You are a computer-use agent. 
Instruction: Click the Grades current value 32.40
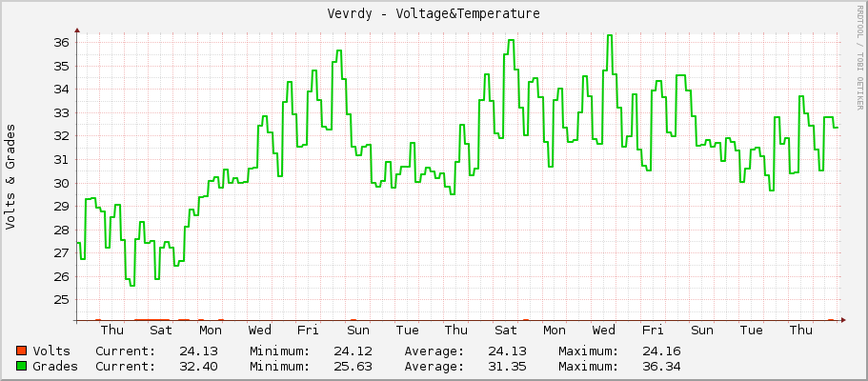[x=198, y=366]
